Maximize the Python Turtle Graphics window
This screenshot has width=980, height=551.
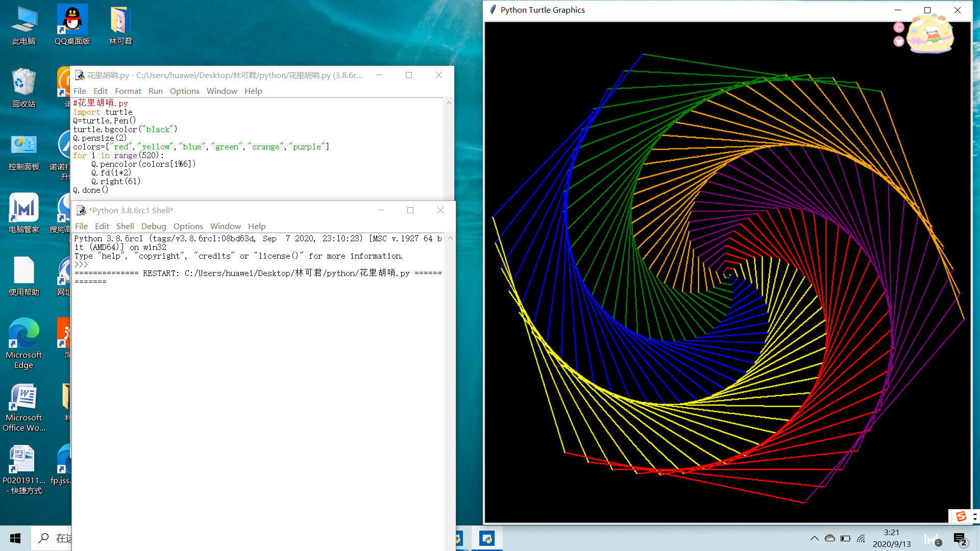[x=927, y=10]
